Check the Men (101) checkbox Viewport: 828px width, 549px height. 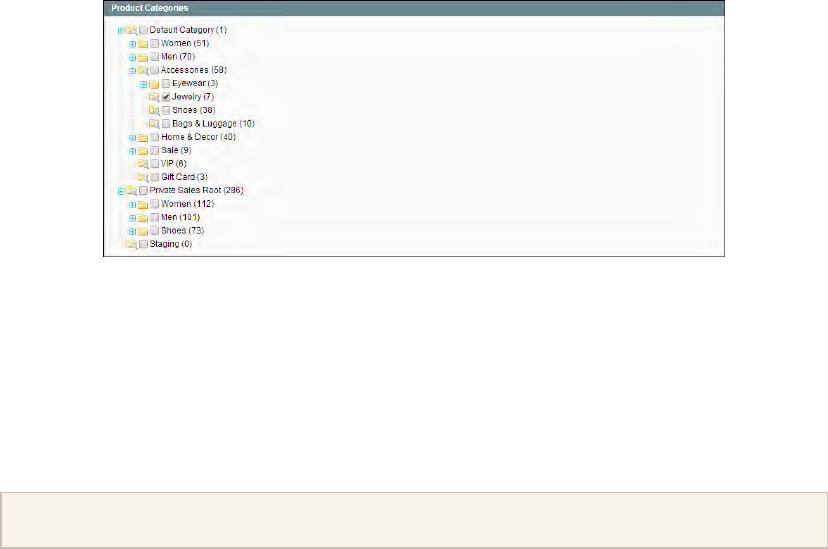(x=155, y=217)
